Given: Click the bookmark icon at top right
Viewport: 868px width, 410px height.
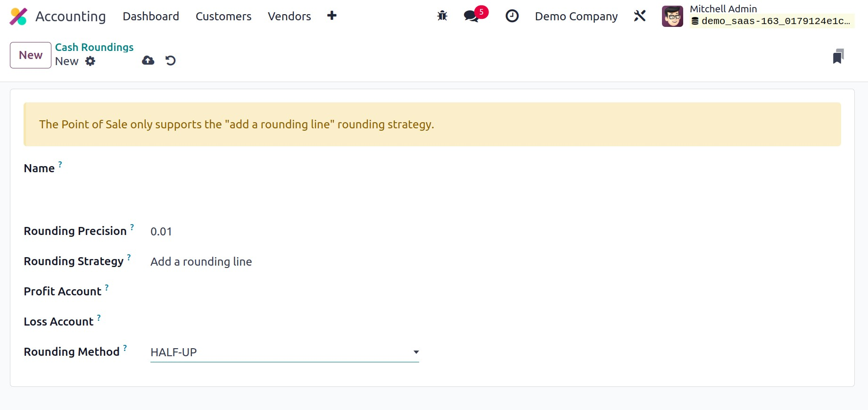Looking at the screenshot, I should tap(838, 56).
